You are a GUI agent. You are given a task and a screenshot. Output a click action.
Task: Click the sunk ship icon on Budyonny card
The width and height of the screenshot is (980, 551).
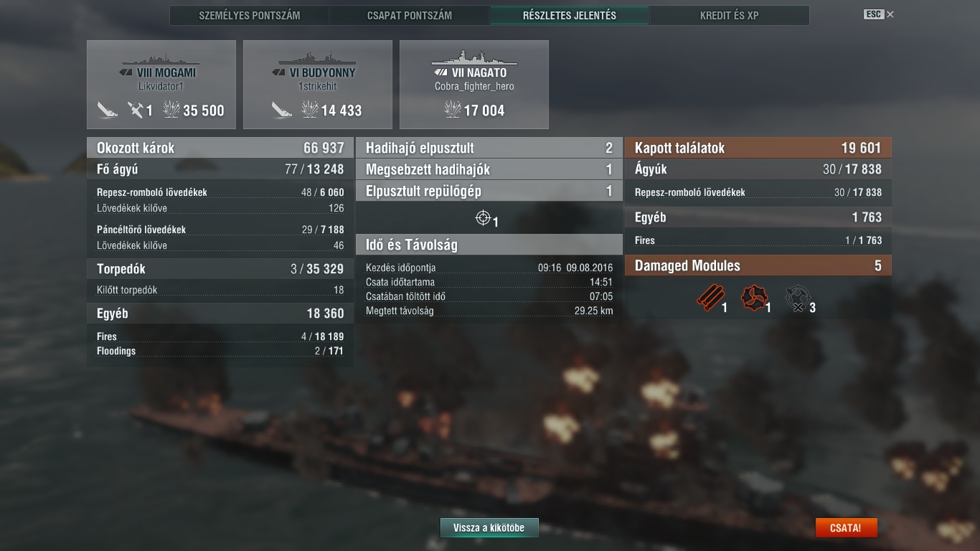282,110
